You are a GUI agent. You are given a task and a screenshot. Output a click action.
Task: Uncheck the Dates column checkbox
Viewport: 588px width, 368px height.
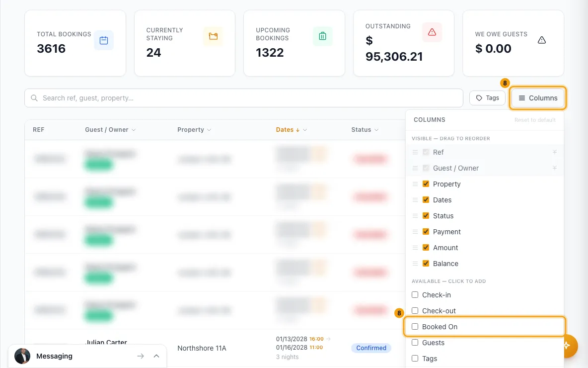coord(426,200)
